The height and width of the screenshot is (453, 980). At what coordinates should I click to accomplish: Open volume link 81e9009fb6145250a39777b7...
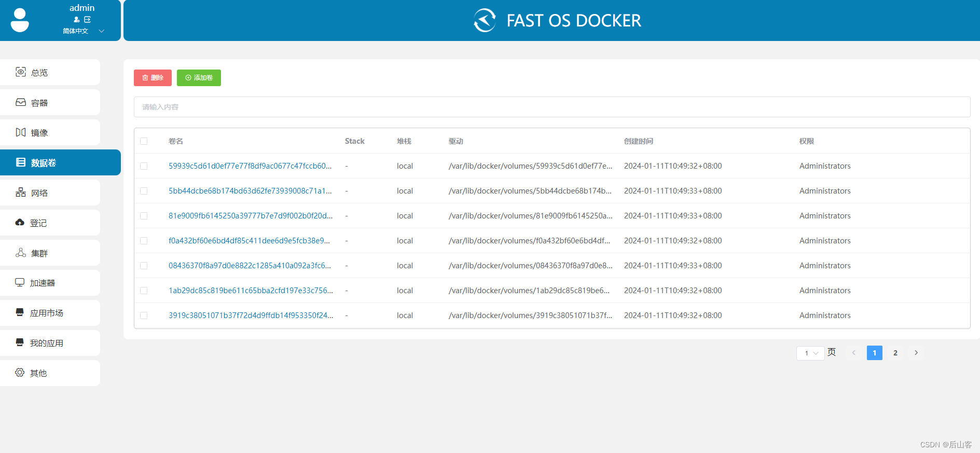251,216
